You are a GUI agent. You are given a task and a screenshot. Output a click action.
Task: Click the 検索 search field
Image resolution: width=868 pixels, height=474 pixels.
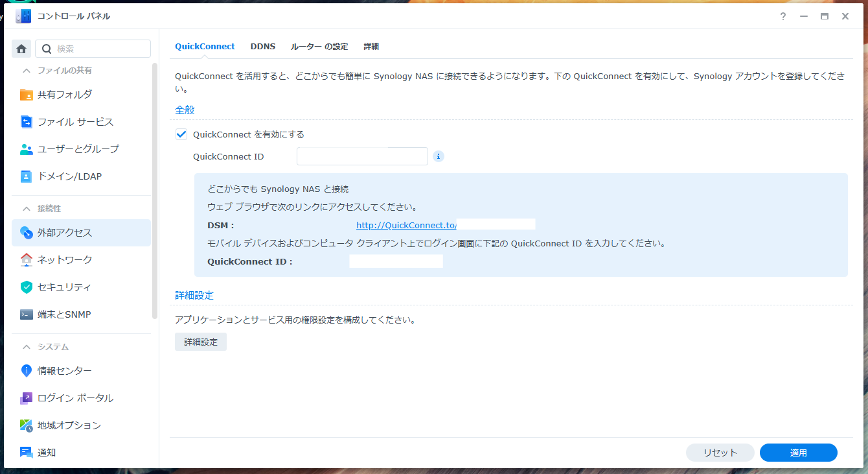click(x=93, y=49)
